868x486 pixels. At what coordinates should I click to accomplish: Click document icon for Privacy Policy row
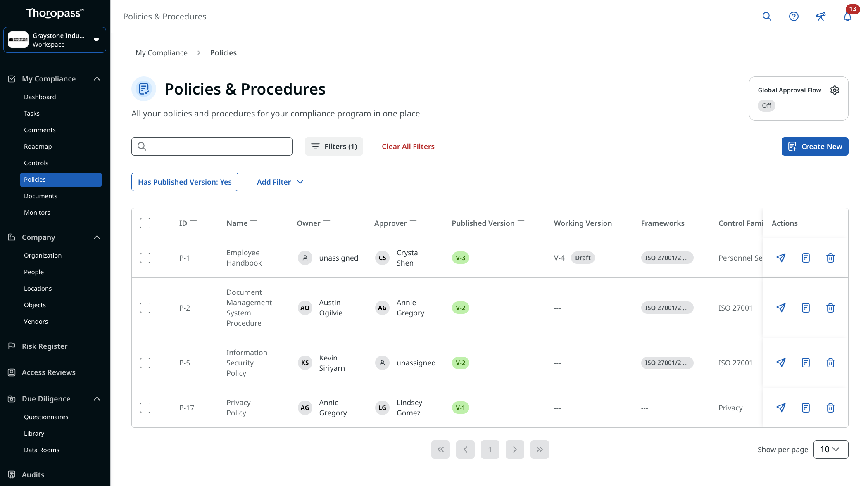[806, 408]
